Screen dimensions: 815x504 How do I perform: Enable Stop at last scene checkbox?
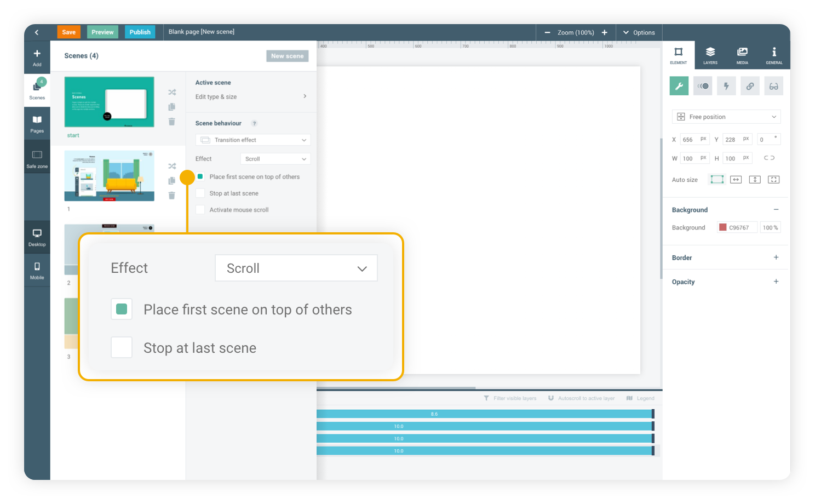[x=200, y=193]
